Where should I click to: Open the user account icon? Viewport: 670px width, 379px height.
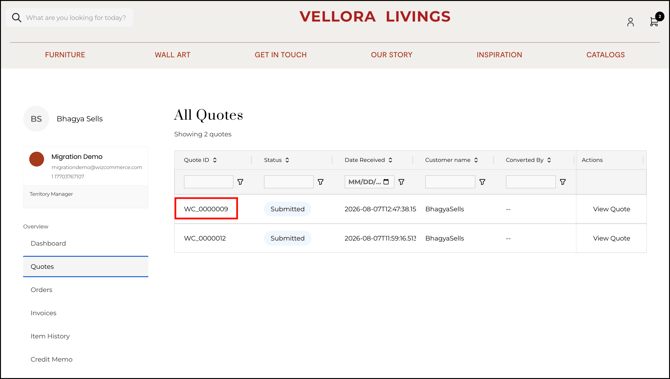tap(630, 22)
